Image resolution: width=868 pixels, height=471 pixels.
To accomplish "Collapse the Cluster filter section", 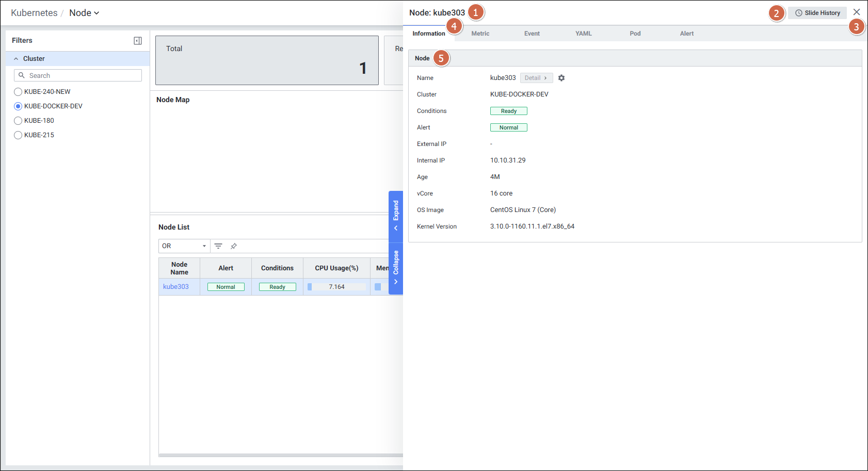I will 16,59.
